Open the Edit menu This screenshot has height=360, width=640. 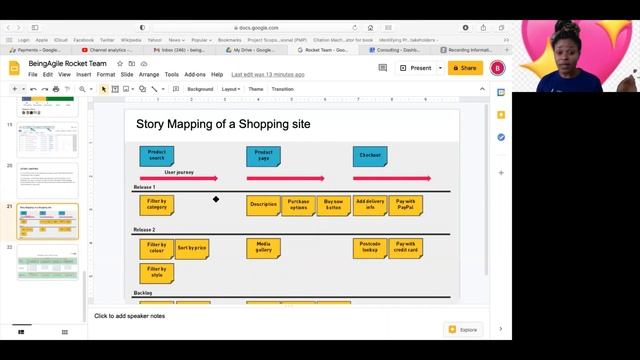pos(48,75)
